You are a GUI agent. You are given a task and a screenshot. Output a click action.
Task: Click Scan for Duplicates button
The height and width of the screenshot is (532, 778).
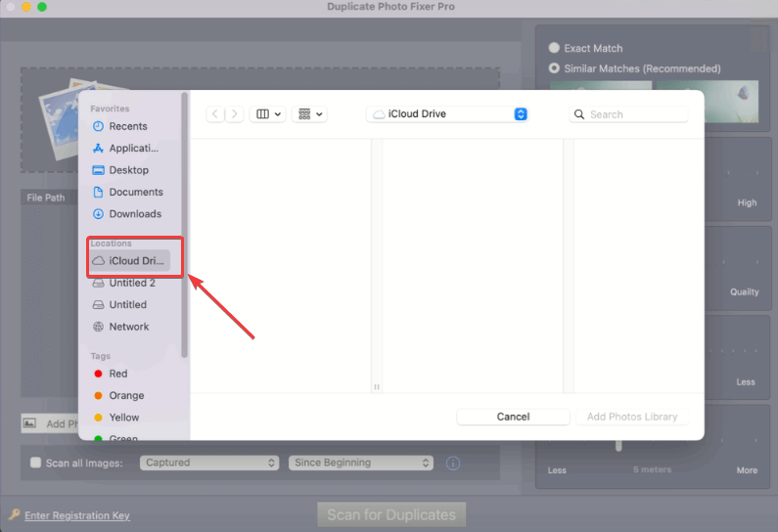click(391, 514)
